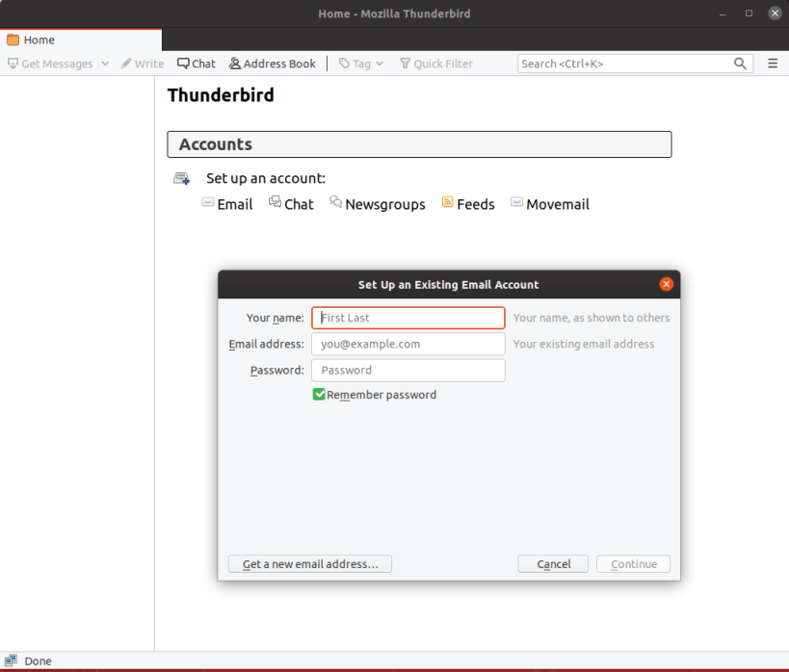Focus the Email address input field

[408, 344]
